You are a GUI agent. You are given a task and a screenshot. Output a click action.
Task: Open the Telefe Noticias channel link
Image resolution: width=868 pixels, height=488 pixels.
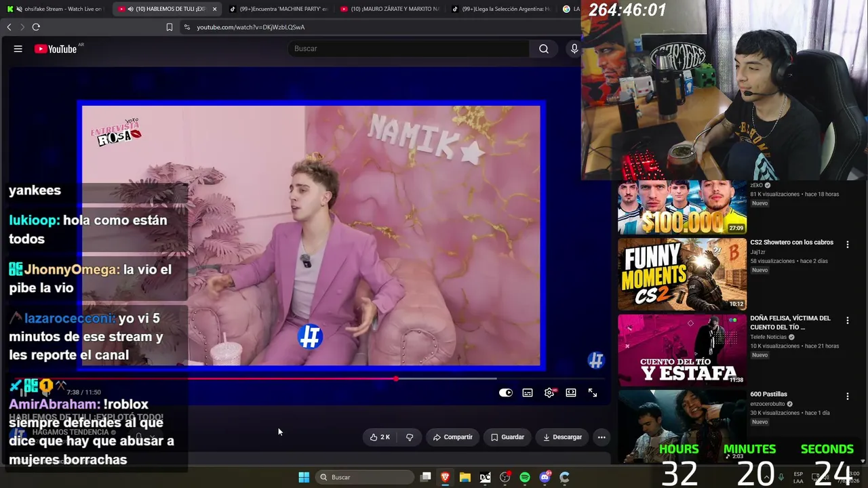tap(768, 337)
